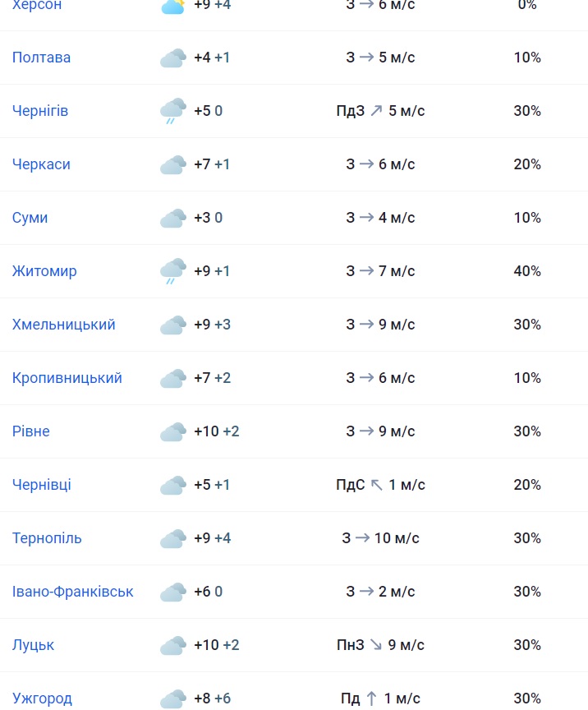Click the rain cloud icon for Чернігів
This screenshot has height=710, width=588.
[x=173, y=111]
